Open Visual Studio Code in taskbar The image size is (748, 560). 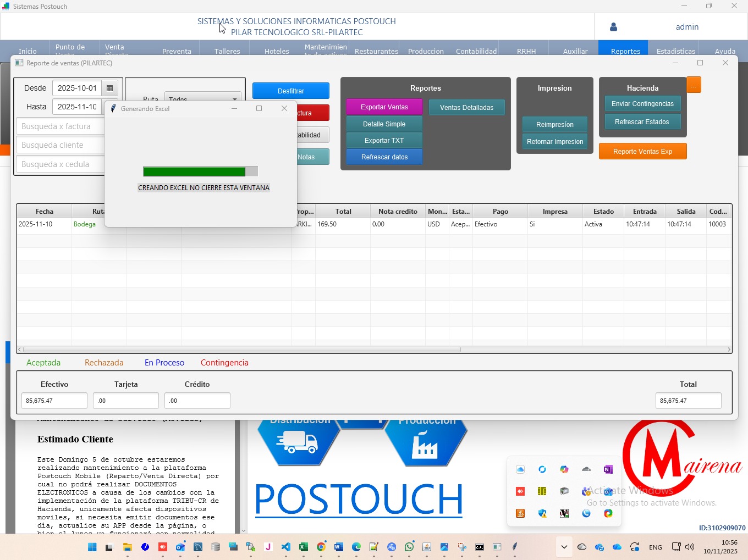(285, 547)
